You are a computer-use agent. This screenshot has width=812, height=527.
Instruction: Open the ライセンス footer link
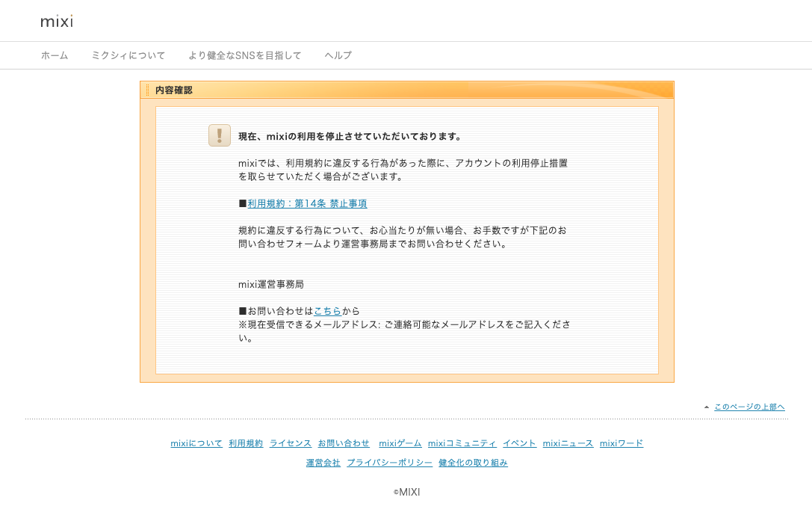(x=291, y=443)
